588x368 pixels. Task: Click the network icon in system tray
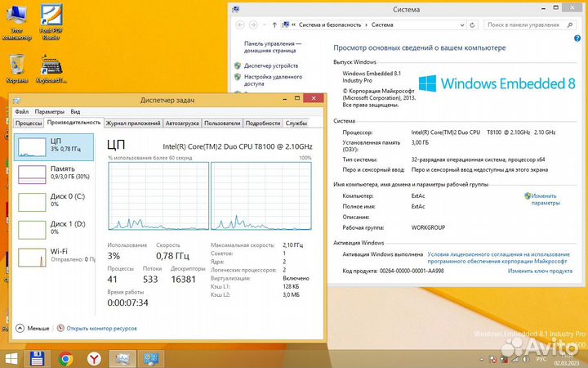516,360
